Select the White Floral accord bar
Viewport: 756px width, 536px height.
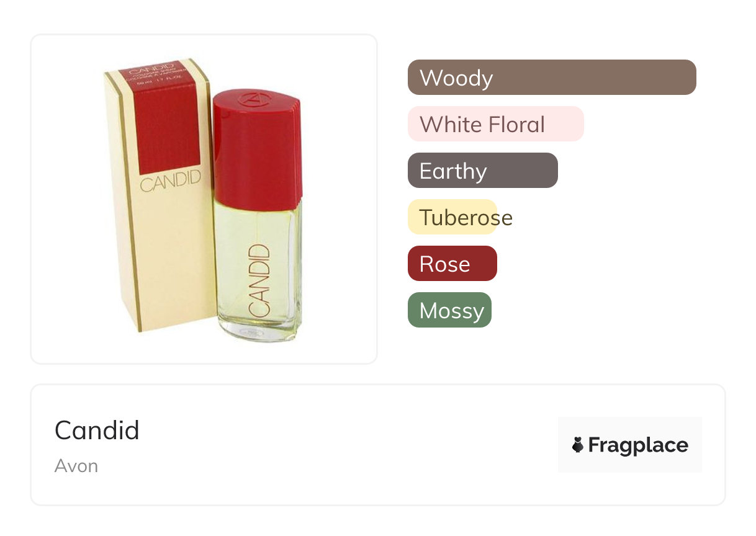coord(495,124)
